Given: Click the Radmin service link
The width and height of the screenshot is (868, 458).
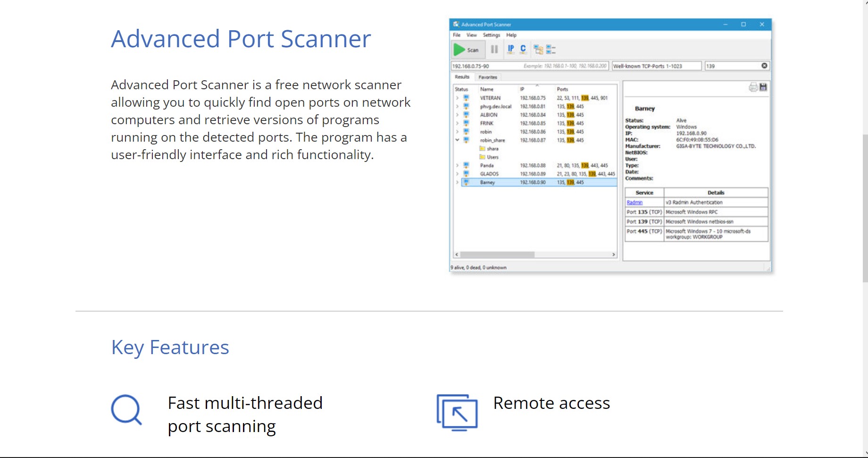Looking at the screenshot, I should pyautogui.click(x=634, y=202).
